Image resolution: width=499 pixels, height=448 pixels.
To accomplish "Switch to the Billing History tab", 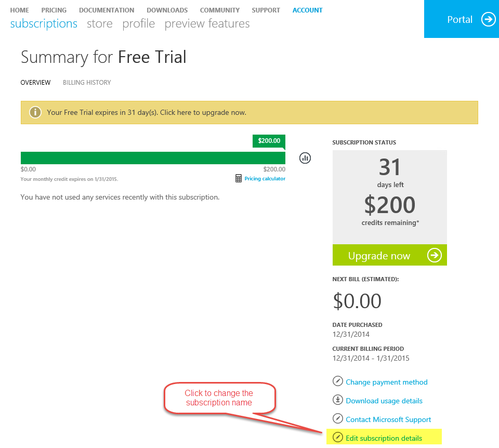I will (x=87, y=83).
